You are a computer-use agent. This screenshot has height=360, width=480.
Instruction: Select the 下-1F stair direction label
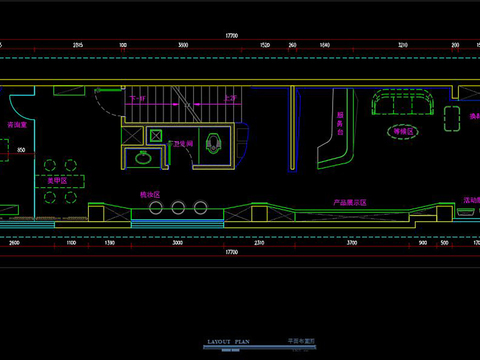pos(138,99)
